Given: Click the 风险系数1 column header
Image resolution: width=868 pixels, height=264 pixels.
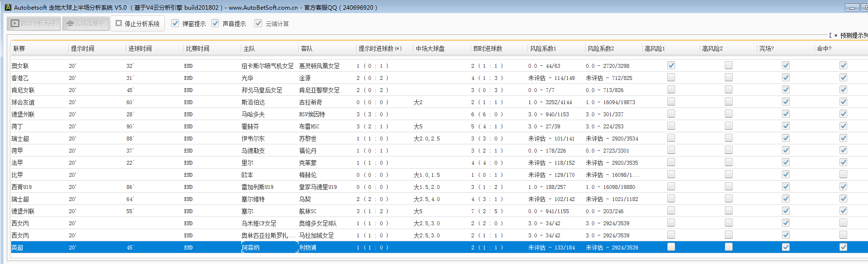Looking at the screenshot, I should 543,48.
